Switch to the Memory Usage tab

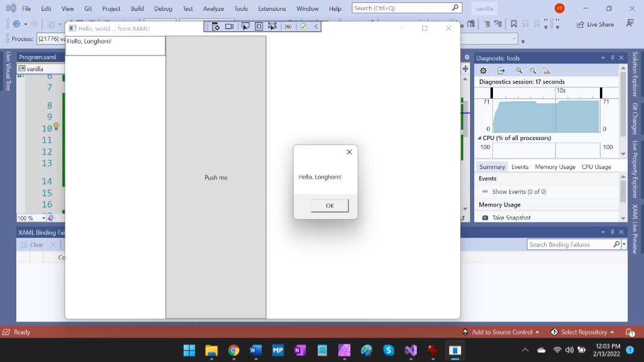(555, 167)
